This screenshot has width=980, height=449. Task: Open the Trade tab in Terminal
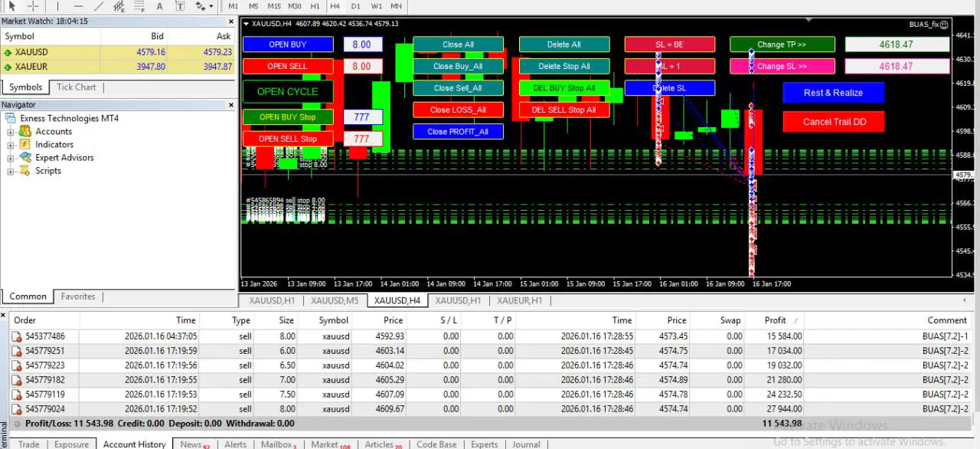click(29, 444)
